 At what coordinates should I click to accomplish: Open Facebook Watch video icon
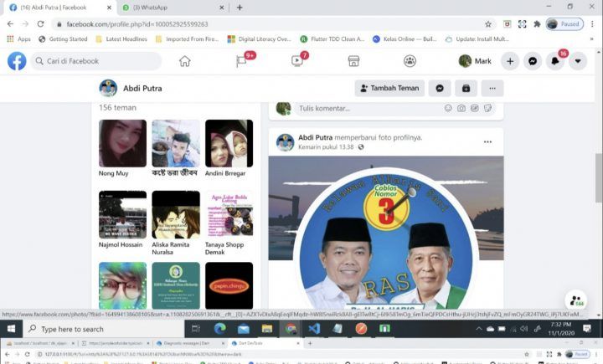297,61
